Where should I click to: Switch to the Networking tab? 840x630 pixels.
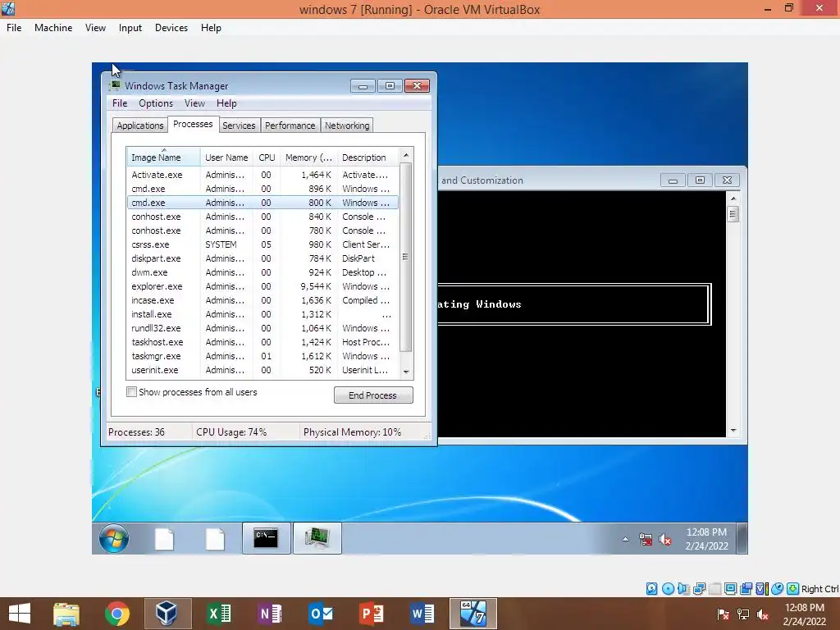point(347,126)
